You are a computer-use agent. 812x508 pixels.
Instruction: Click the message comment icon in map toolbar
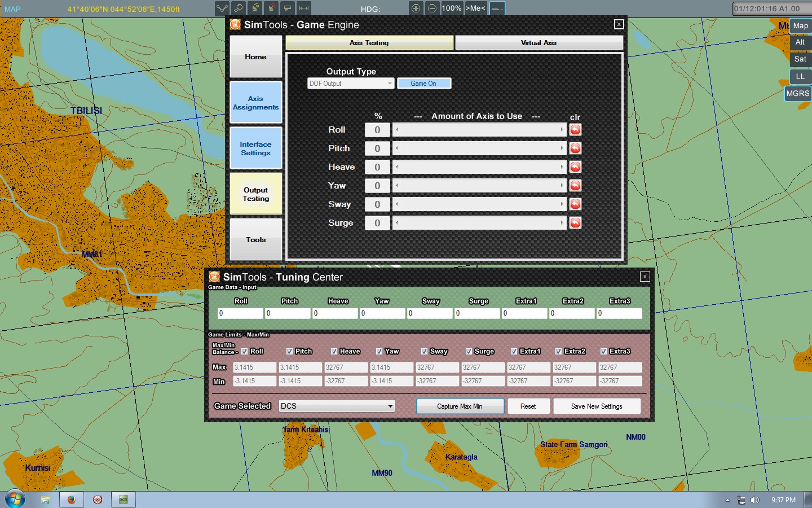click(x=288, y=8)
